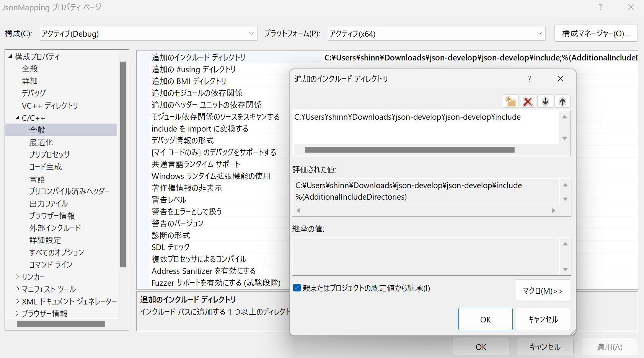
Task: Open help for the include directories dialog
Action: [x=530, y=78]
